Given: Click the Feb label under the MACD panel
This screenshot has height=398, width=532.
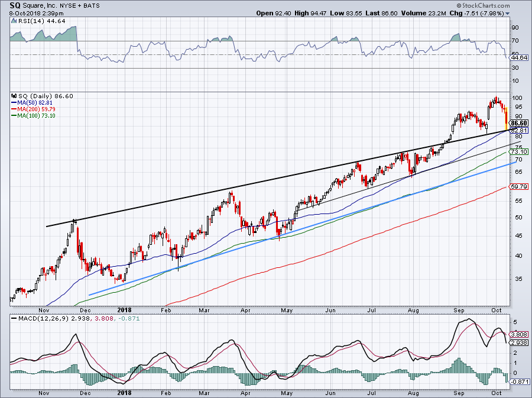Looking at the screenshot, I should tap(166, 393).
